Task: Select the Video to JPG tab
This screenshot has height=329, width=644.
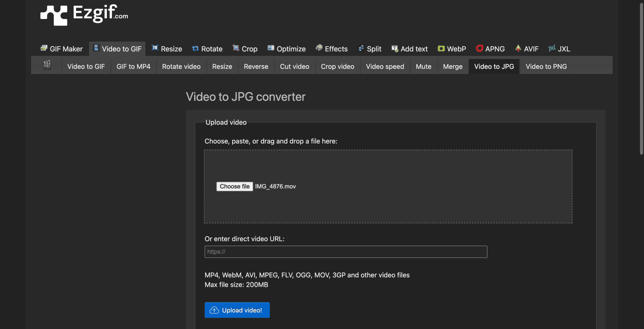Action: (x=494, y=67)
